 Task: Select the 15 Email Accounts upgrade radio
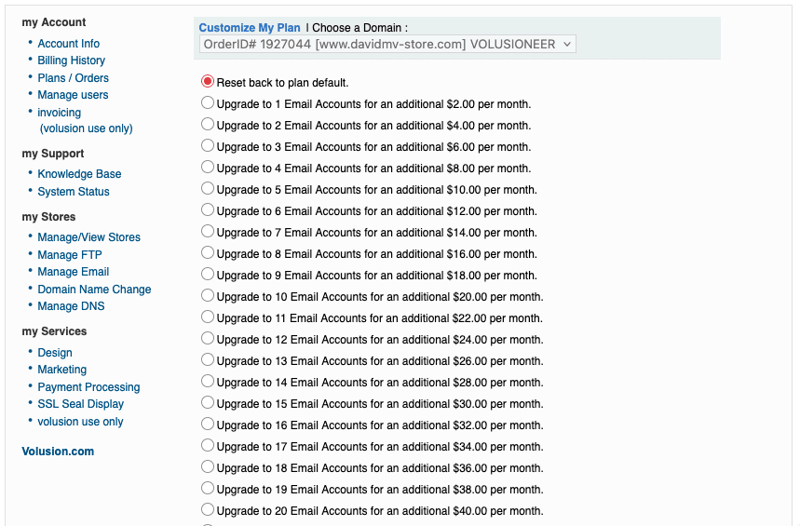click(207, 403)
